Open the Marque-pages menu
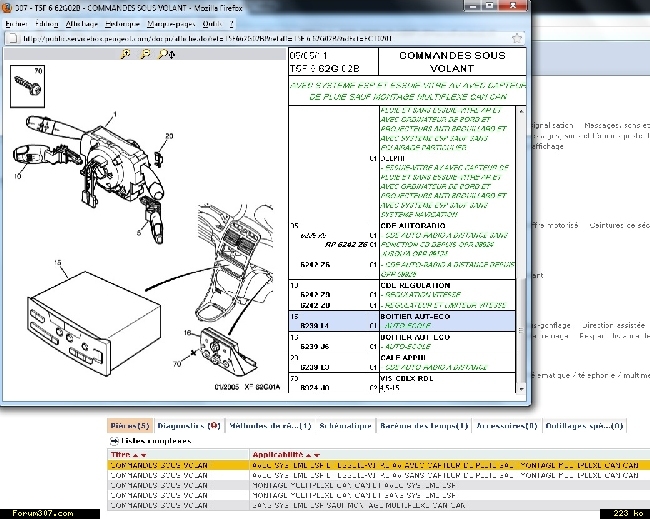Viewport: 650px width, 519px height. point(171,24)
